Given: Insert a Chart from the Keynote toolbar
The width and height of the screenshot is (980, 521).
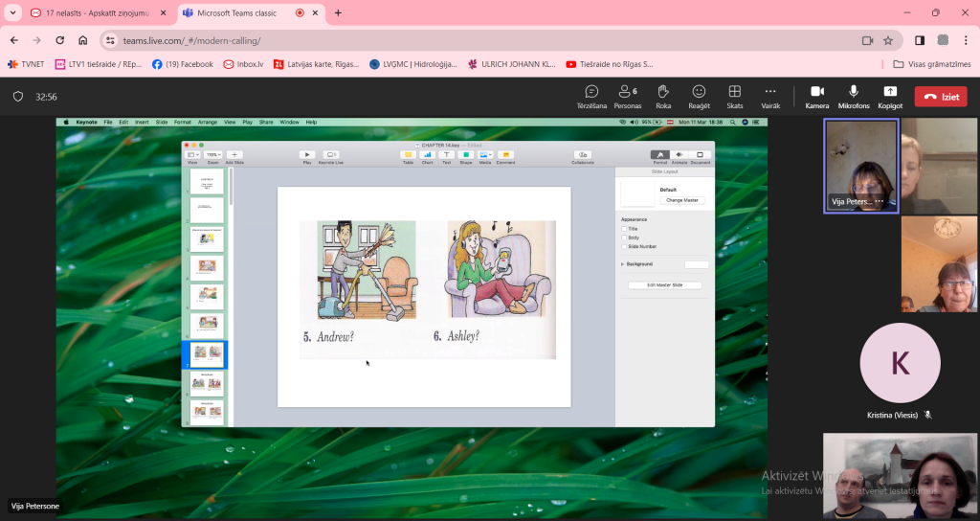Looking at the screenshot, I should point(427,155).
